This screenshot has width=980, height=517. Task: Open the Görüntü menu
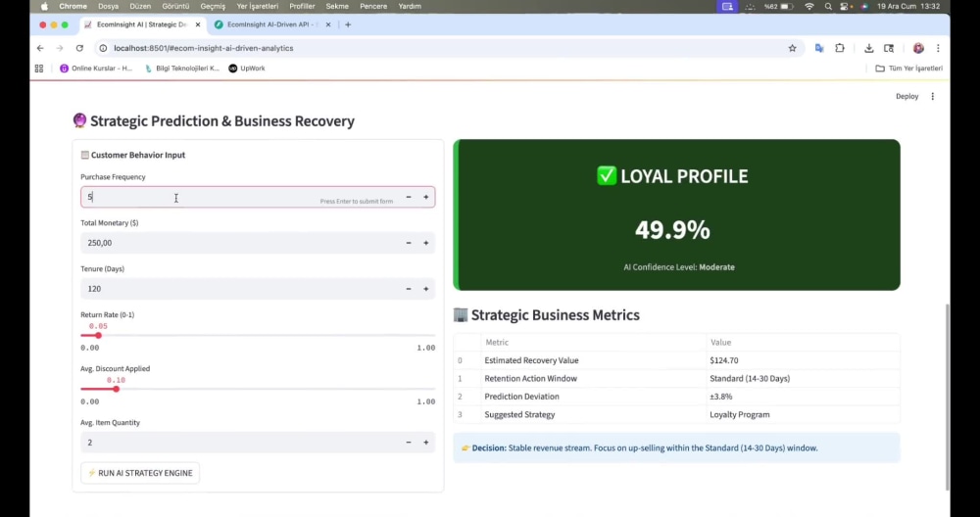[175, 6]
